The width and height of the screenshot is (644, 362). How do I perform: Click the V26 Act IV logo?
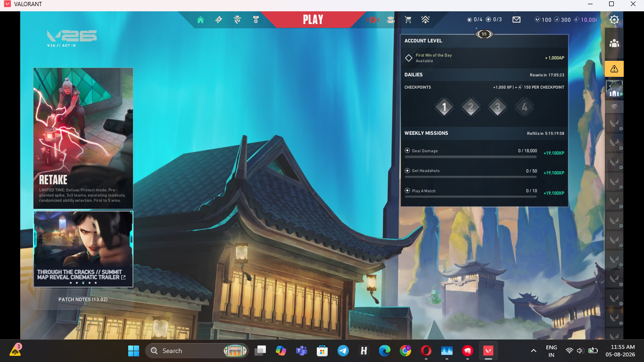click(x=72, y=39)
